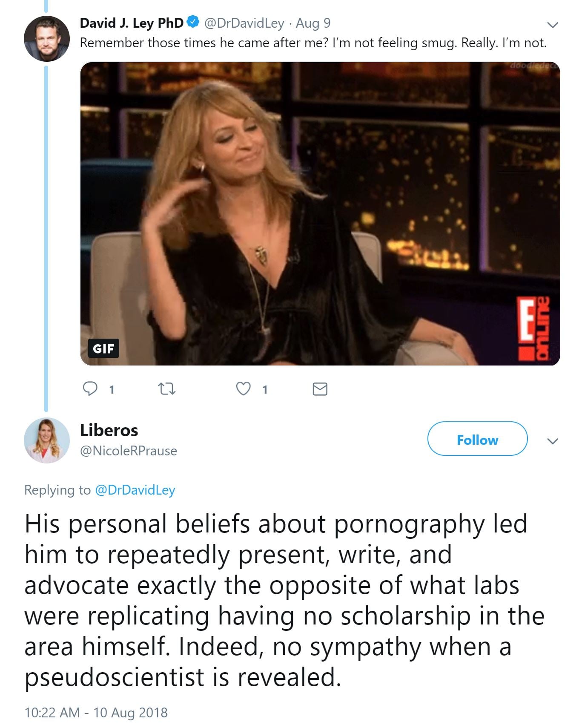
Task: Click the GIF badge on the image
Action: tap(103, 348)
